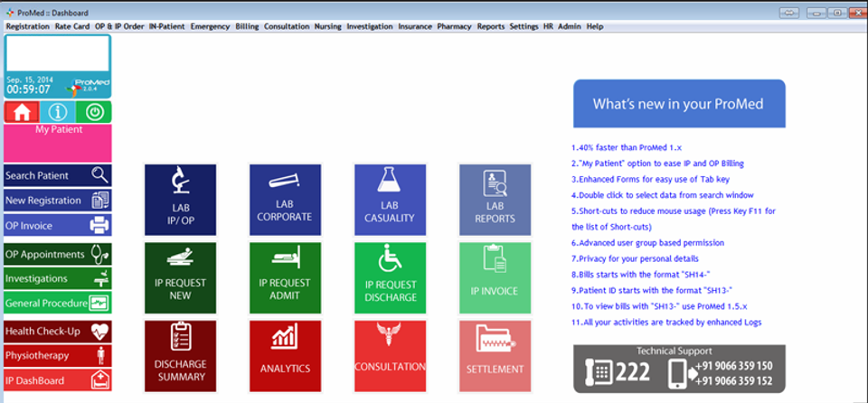Open the Insurance menu
The width and height of the screenshot is (868, 403).
tap(415, 26)
